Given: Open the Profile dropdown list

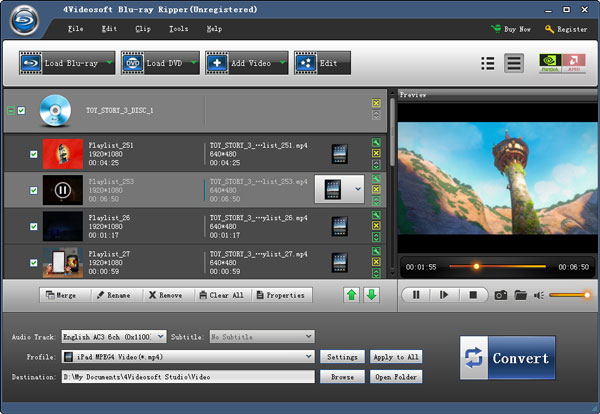Looking at the screenshot, I should coord(310,356).
